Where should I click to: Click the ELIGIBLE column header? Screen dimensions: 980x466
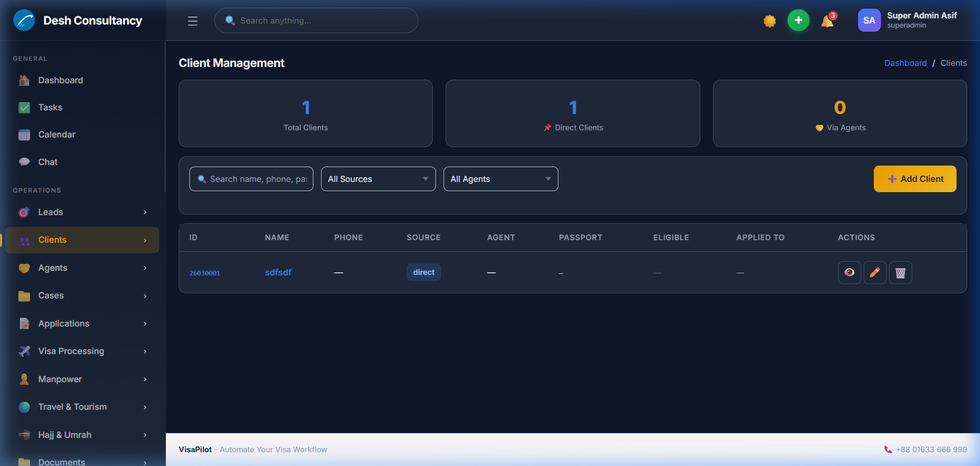(671, 238)
